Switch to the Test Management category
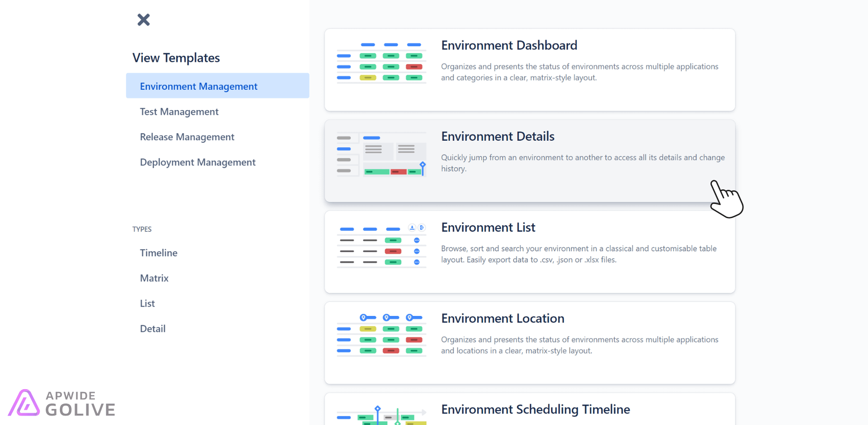 (179, 111)
